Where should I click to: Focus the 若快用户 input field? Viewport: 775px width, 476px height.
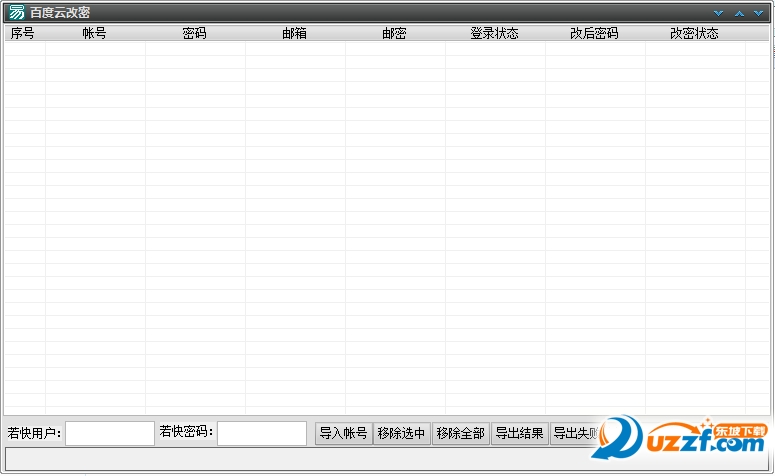click(x=110, y=433)
